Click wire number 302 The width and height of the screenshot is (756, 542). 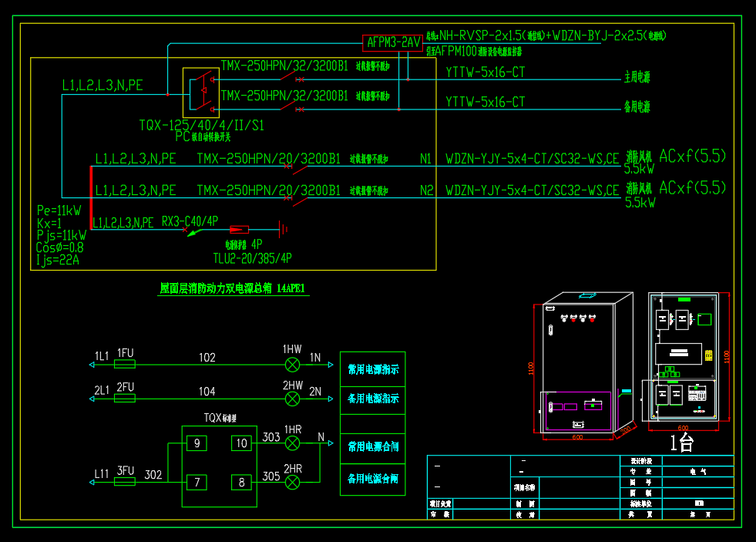(x=153, y=474)
